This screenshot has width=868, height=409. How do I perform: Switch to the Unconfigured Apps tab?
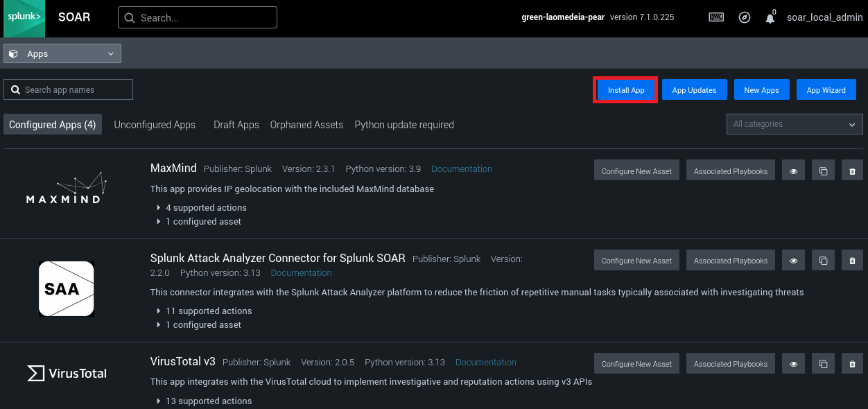coord(155,125)
